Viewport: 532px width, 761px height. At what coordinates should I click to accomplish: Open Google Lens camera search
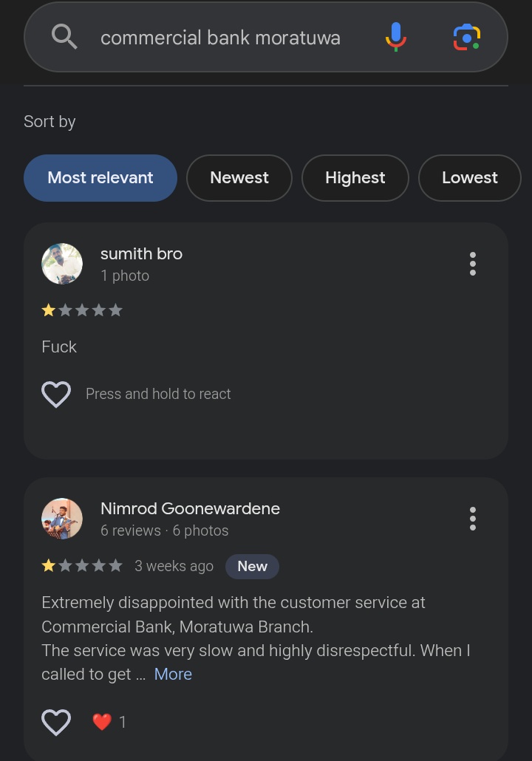(x=466, y=37)
